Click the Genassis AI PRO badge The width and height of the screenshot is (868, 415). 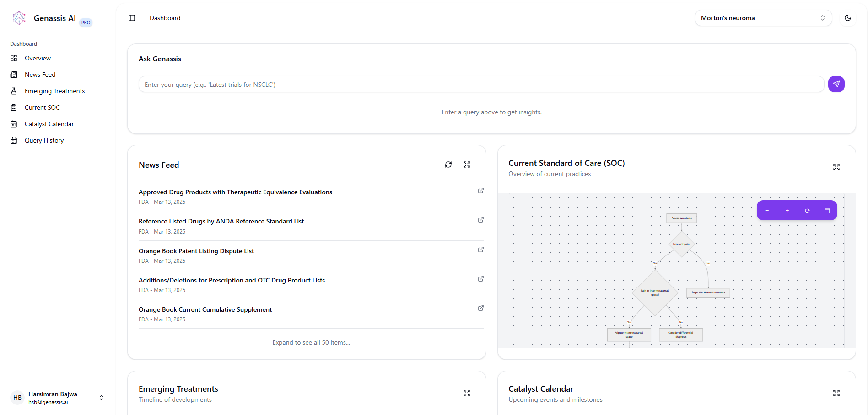point(86,22)
